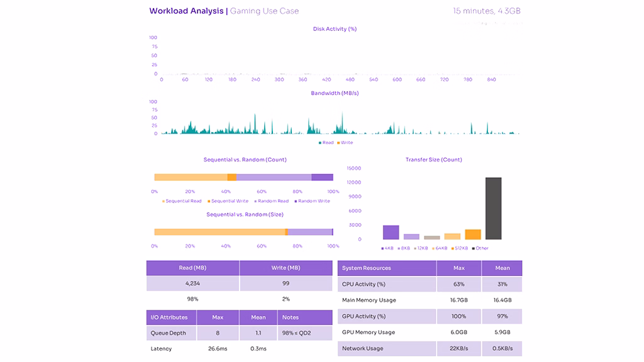
Task: Click the light purple Random Read segment in Count bar
Action: point(274,177)
